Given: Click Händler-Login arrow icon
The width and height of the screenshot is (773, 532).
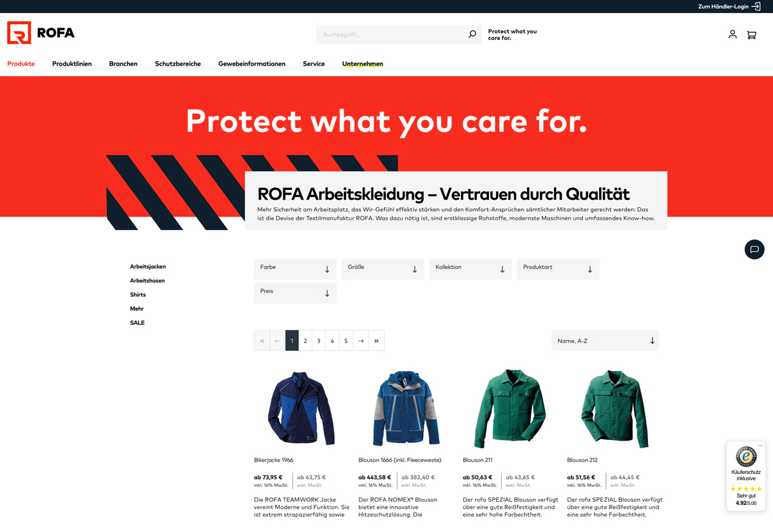Looking at the screenshot, I should [x=756, y=6].
